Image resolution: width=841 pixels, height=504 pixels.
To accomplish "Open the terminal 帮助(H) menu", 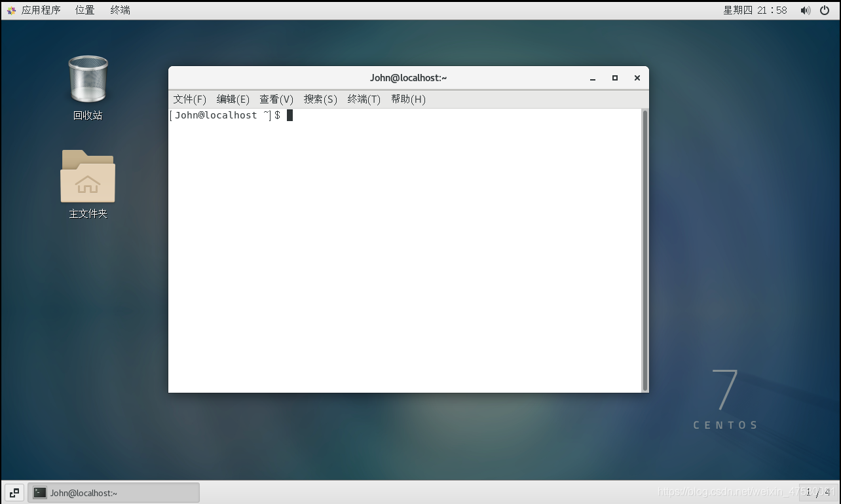I will (408, 99).
